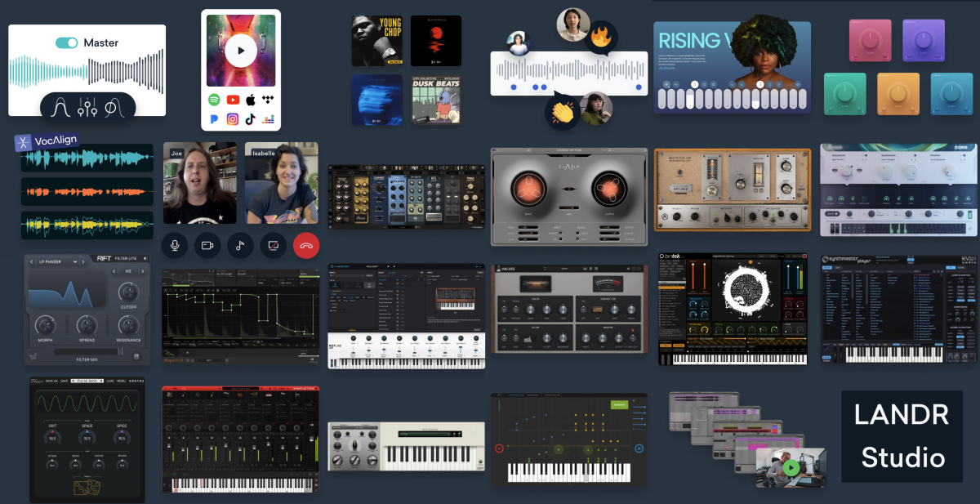
Task: Click the Spotify icon
Action: 214,100
